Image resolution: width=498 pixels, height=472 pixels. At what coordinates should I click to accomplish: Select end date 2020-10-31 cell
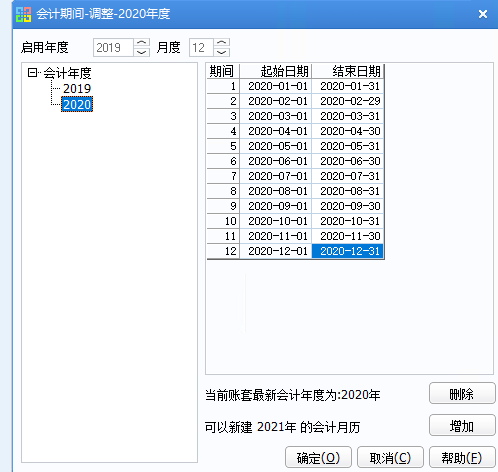[x=348, y=221]
